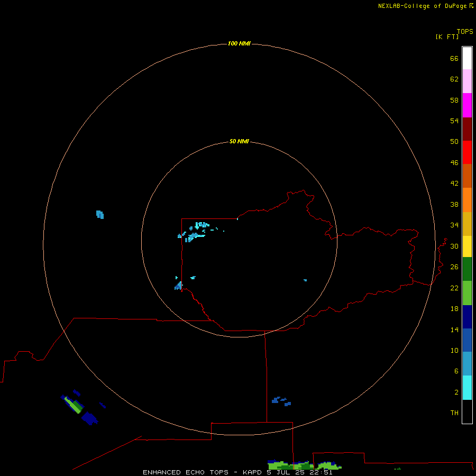The image size is (476, 476).
Task: Click the medium blue 10-14 kft legend swatch
Action: 467,340
